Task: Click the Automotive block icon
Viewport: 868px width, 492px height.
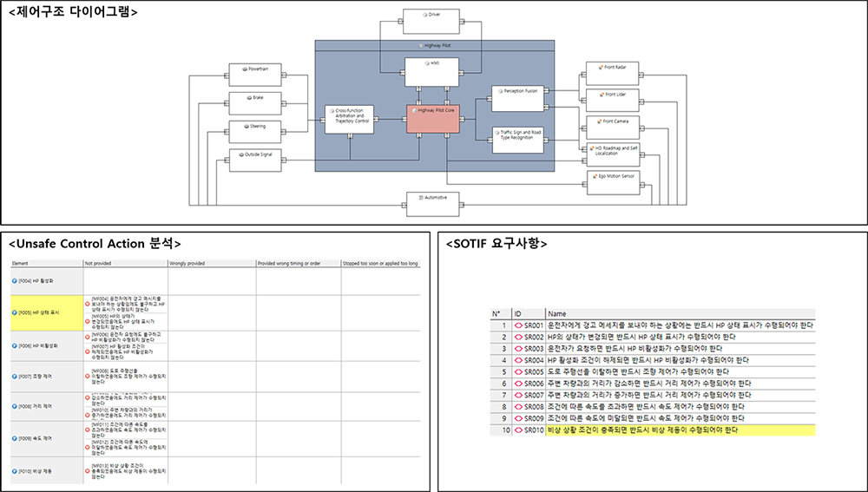Action: coord(418,198)
